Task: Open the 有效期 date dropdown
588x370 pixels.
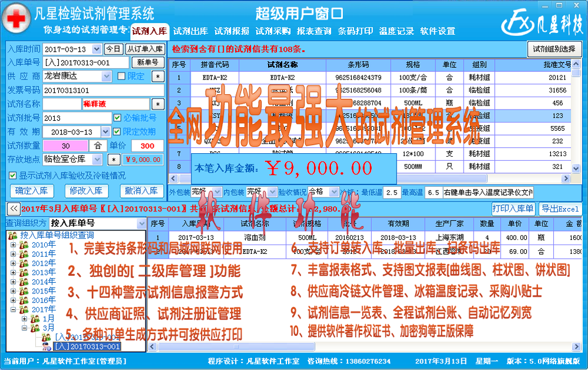Action: (105, 131)
